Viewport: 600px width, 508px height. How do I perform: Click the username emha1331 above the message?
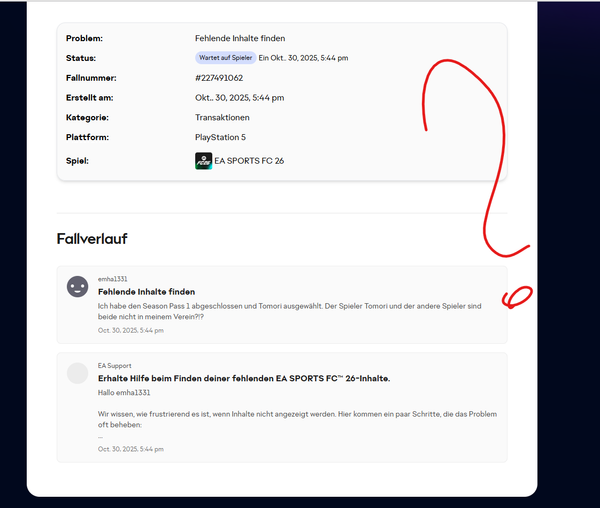point(113,279)
